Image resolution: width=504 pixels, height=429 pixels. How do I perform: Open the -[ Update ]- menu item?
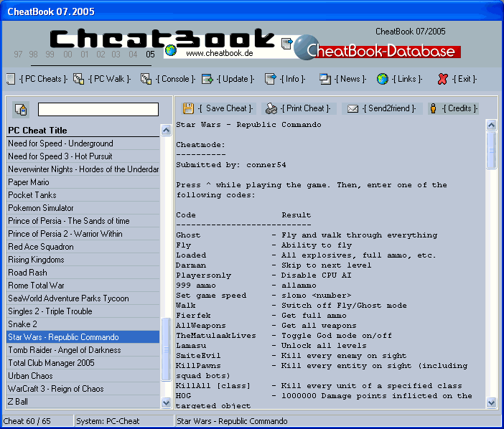(235, 79)
